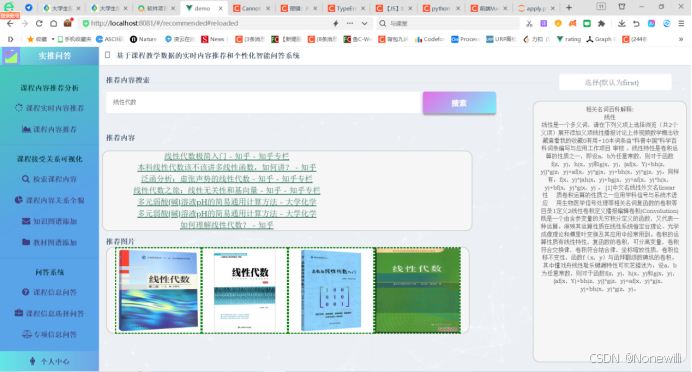The width and height of the screenshot is (692, 372).
Task: Select the light-blue matrix book cover
Action: (x=331, y=290)
